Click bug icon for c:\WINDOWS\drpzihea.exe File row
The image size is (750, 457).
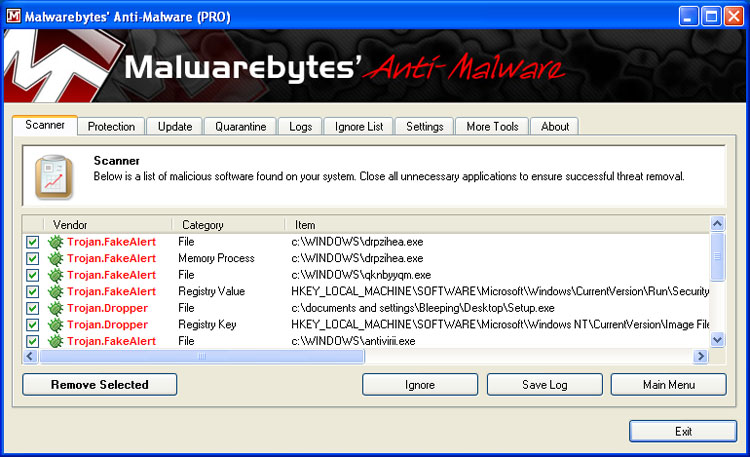pos(55,242)
